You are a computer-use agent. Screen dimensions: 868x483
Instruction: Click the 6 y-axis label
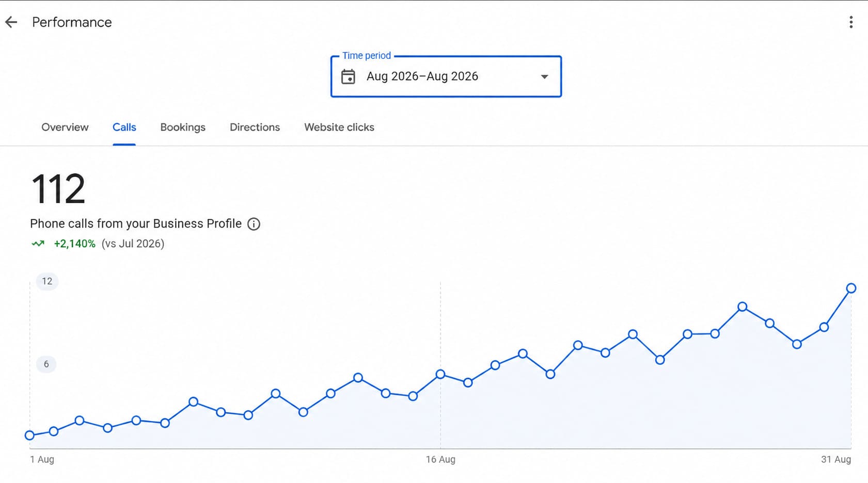pyautogui.click(x=46, y=364)
